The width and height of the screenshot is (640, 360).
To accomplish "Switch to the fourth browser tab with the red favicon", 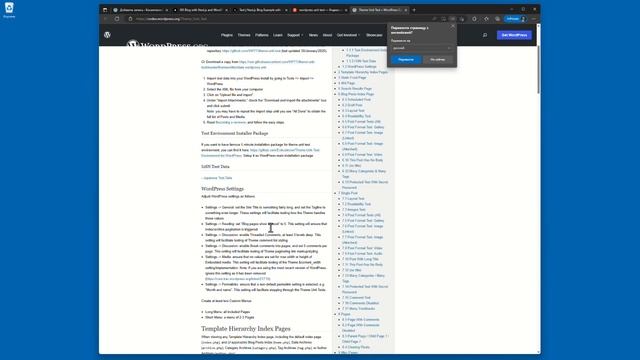I will (319, 10).
